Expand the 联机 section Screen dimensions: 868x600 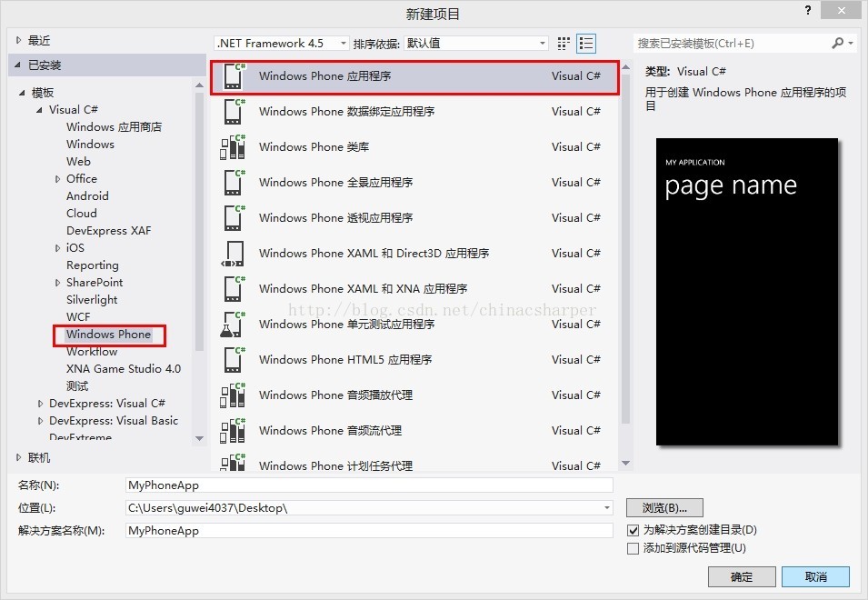[x=18, y=458]
